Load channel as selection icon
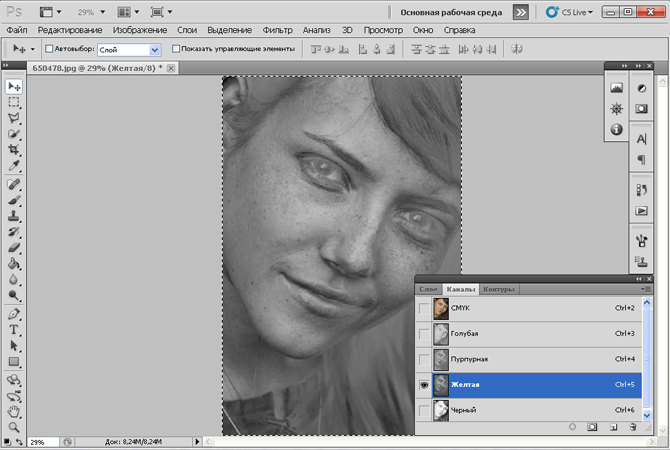This screenshot has height=450, width=670. pos(572,427)
